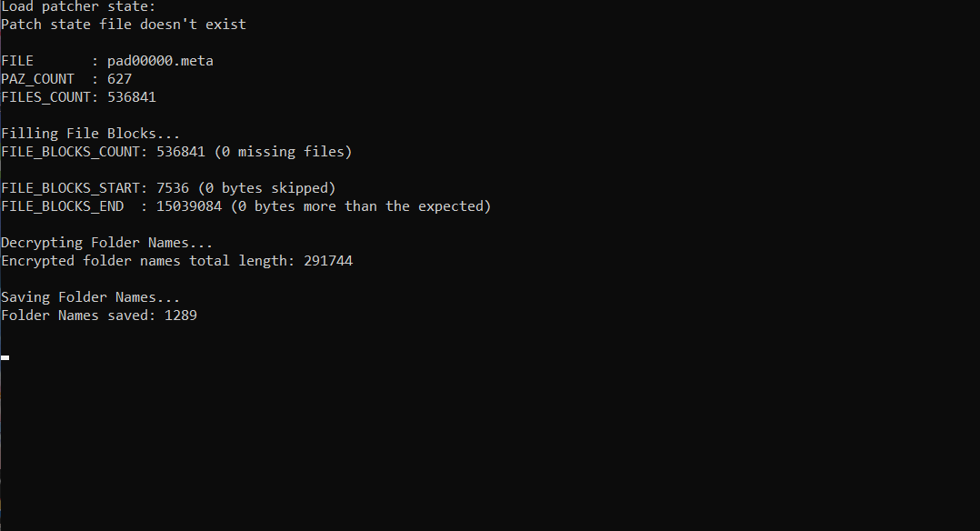Image resolution: width=980 pixels, height=531 pixels.
Task: Click the FILES_COUNT label
Action: tap(45, 97)
